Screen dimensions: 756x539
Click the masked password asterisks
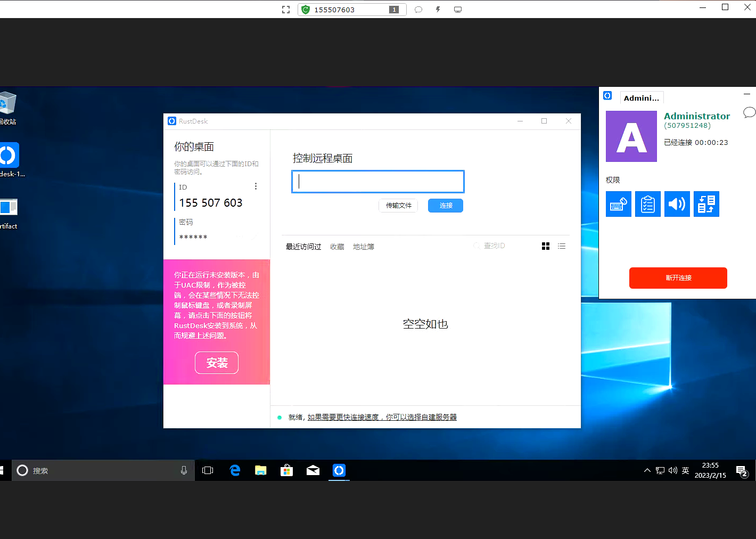click(193, 237)
